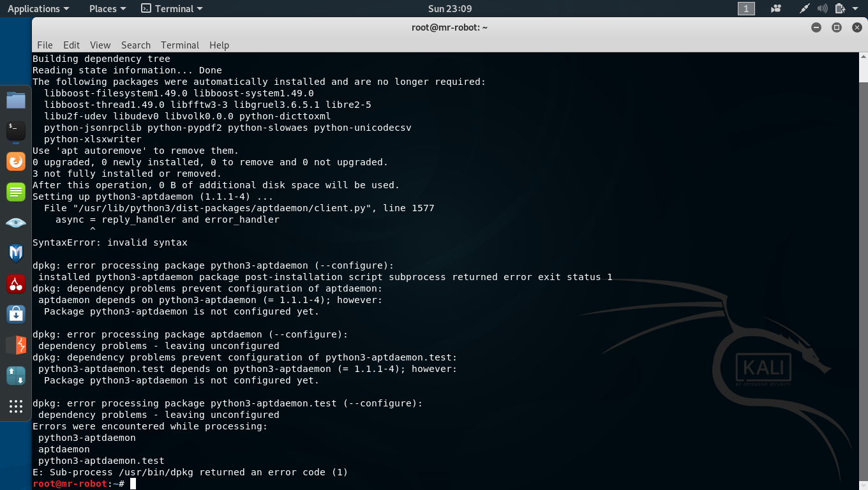Viewport: 868px width, 490px height.
Task: Open the eye icon app in dock
Action: 16,223
